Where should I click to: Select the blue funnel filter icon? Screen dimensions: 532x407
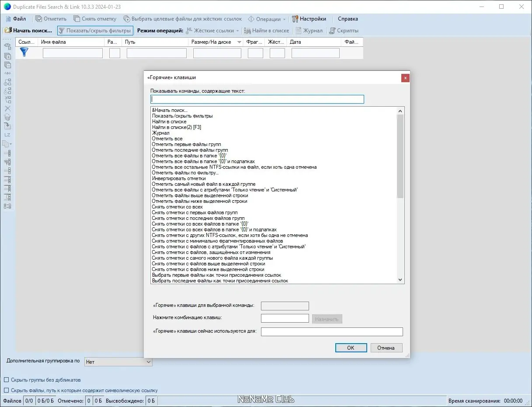tap(24, 52)
